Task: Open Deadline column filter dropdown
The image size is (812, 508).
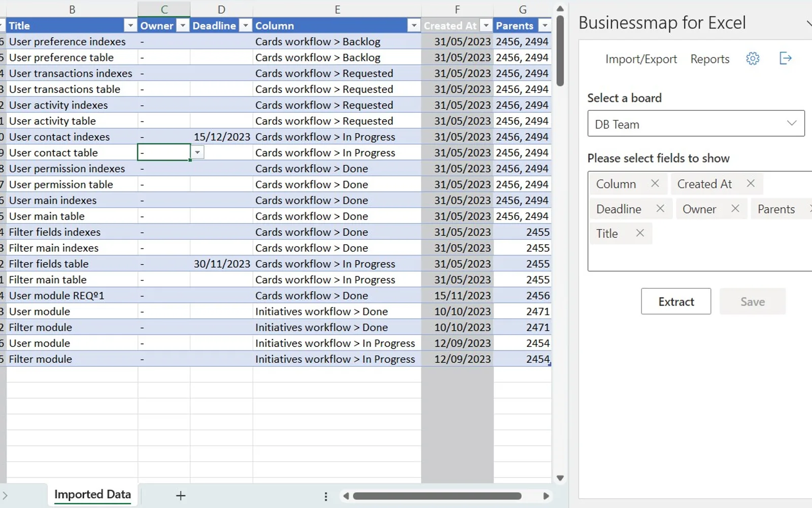Action: click(x=246, y=25)
